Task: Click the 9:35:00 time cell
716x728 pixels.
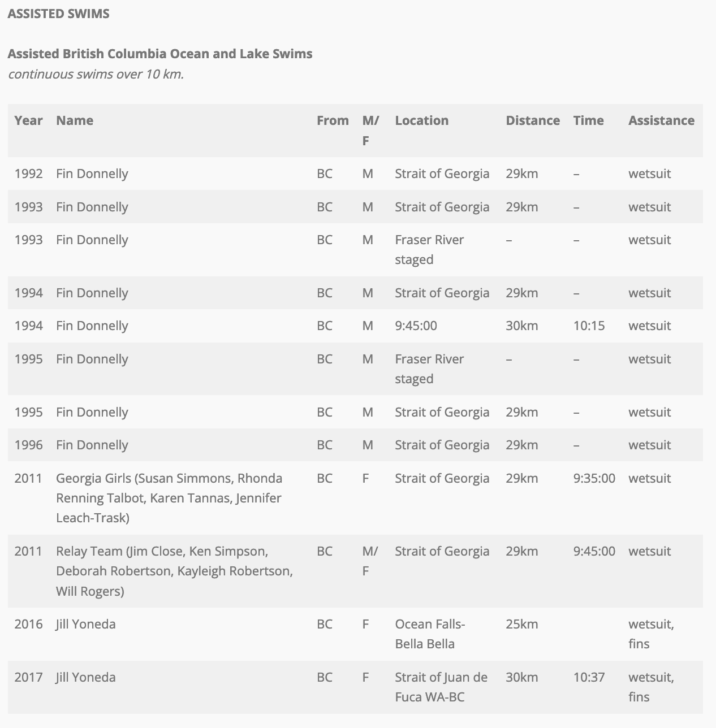Action: [594, 478]
